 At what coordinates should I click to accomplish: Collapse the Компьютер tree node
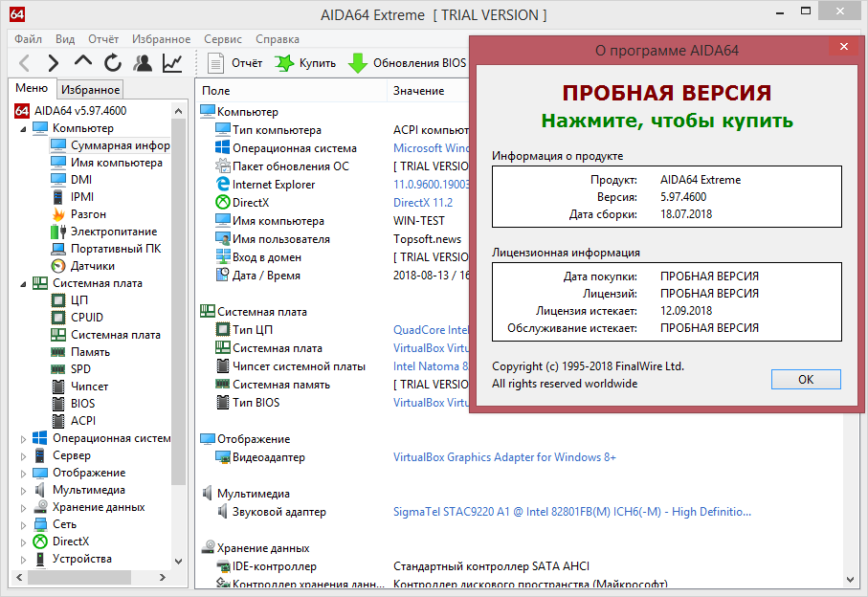click(23, 129)
